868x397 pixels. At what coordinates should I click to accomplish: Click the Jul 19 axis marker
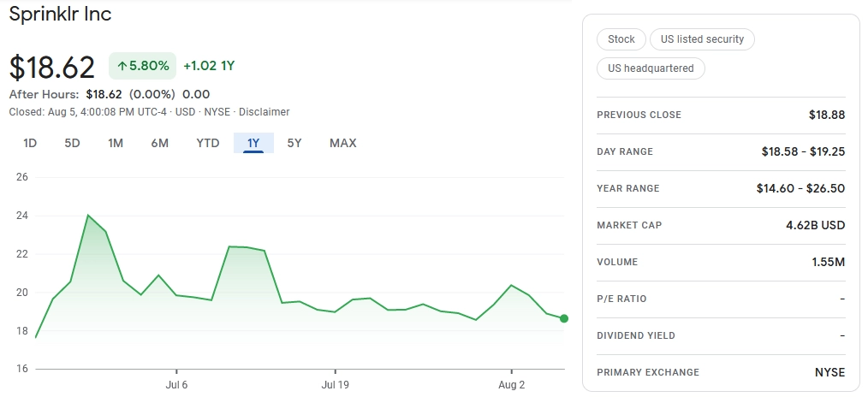[x=335, y=385]
